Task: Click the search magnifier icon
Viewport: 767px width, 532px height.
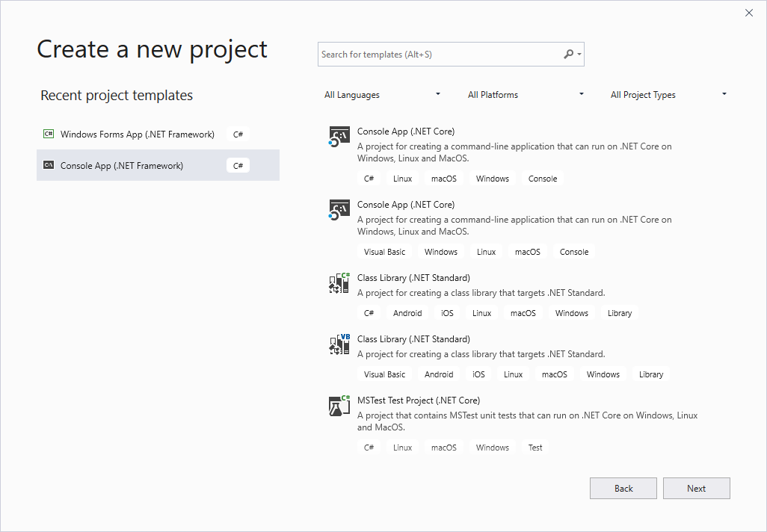Action: tap(568, 55)
